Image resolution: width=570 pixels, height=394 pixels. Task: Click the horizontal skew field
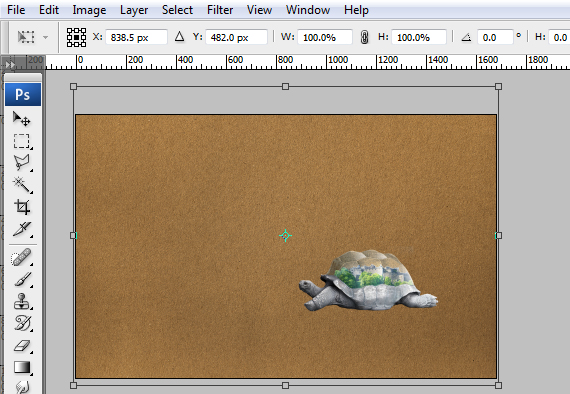[559, 37]
